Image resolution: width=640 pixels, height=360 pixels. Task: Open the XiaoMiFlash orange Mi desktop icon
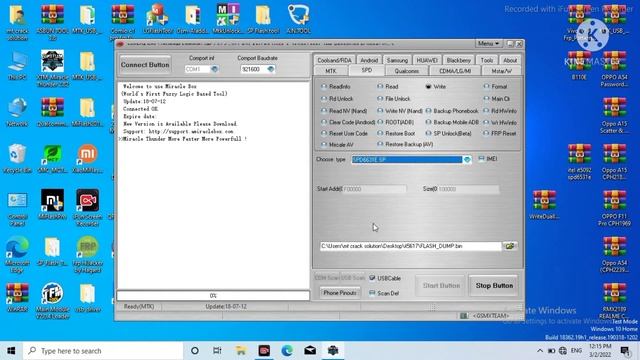[87, 159]
